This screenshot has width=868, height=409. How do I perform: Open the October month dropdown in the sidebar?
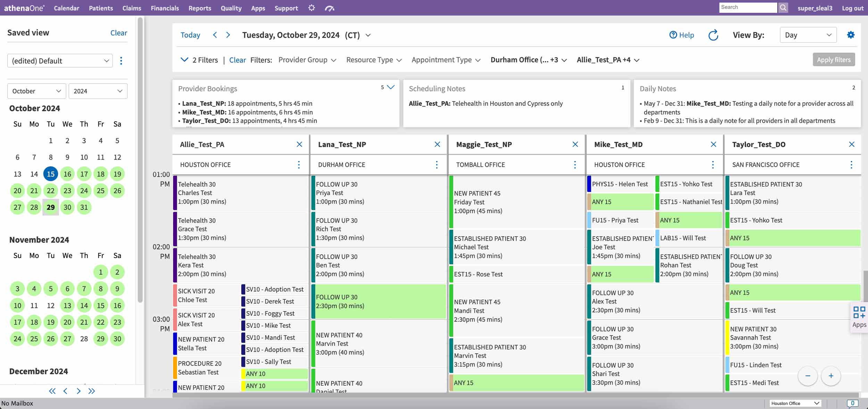36,91
